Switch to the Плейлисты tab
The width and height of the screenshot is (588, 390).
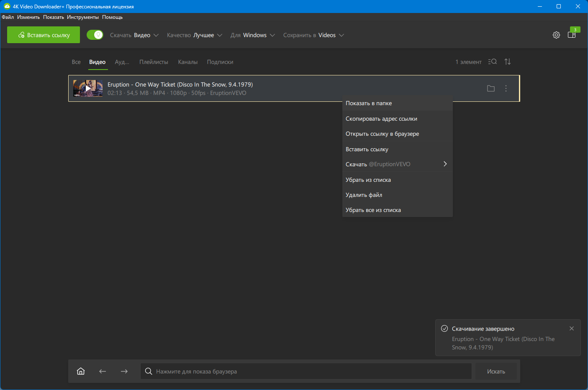click(x=154, y=62)
